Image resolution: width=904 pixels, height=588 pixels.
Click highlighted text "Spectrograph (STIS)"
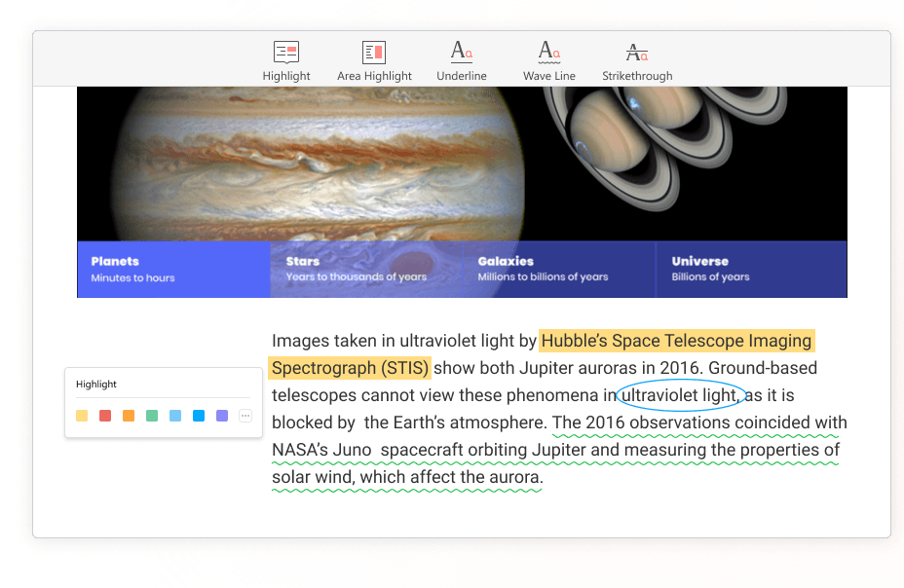[350, 368]
